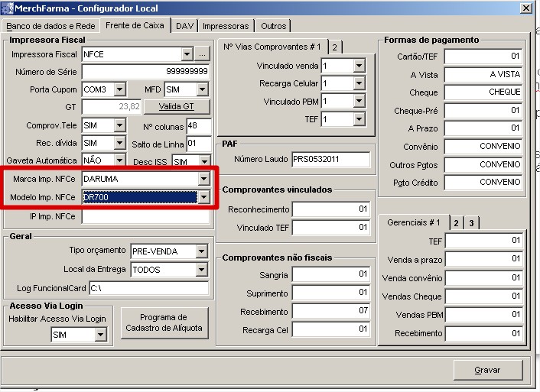This screenshot has width=540, height=392.
Task: Click the Número Laudo text field
Action: click(331, 160)
